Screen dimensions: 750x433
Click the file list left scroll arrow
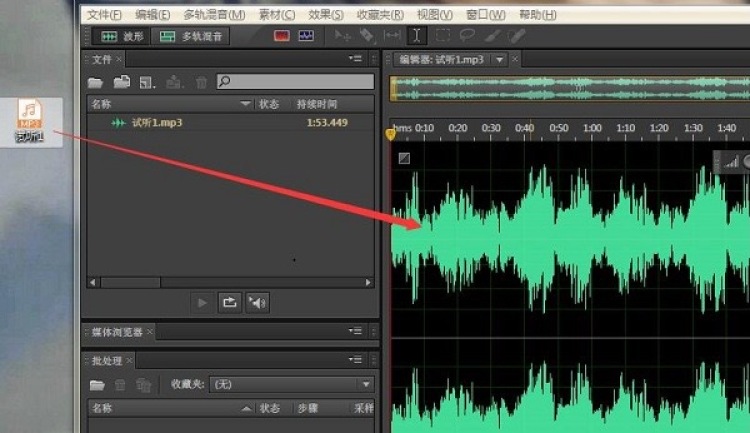coord(93,282)
